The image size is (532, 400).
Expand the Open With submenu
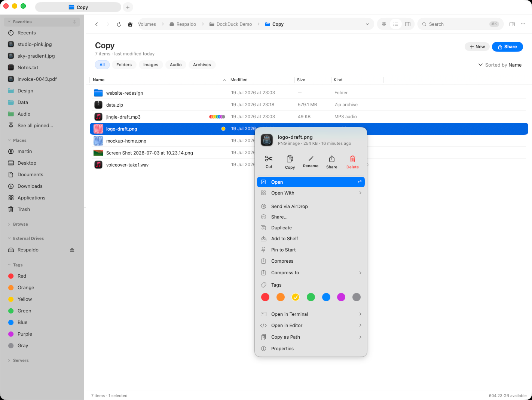click(x=311, y=193)
